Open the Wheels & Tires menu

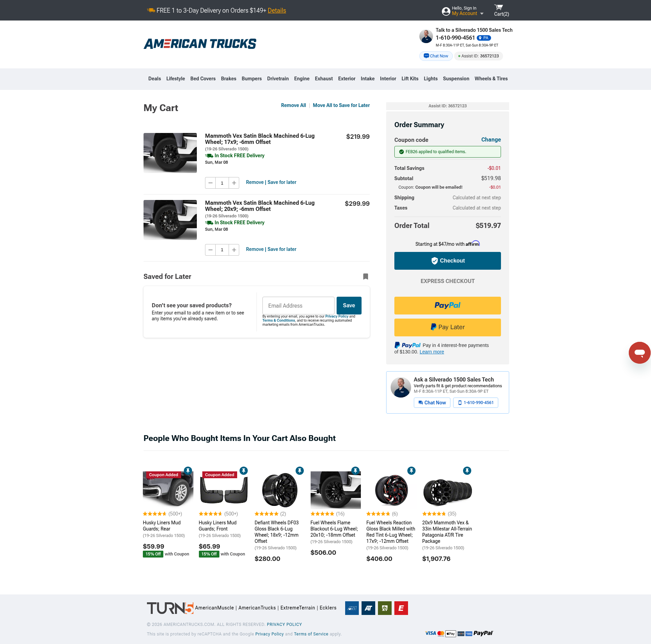pos(491,79)
